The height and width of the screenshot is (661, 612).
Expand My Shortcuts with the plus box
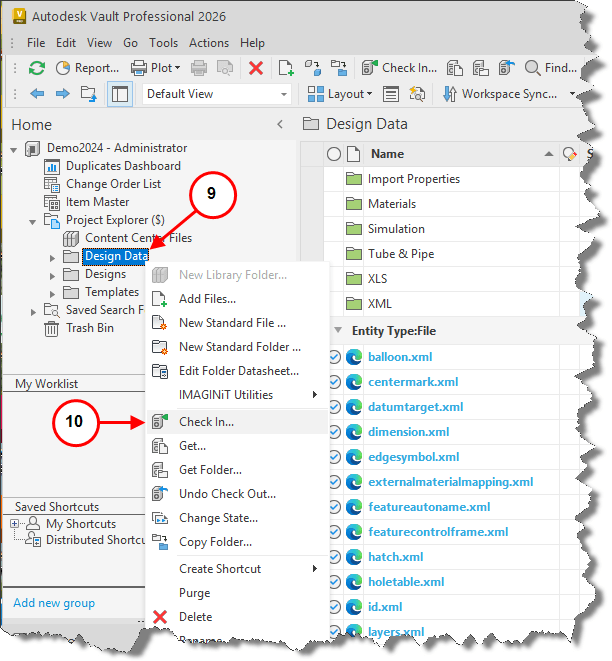14,524
